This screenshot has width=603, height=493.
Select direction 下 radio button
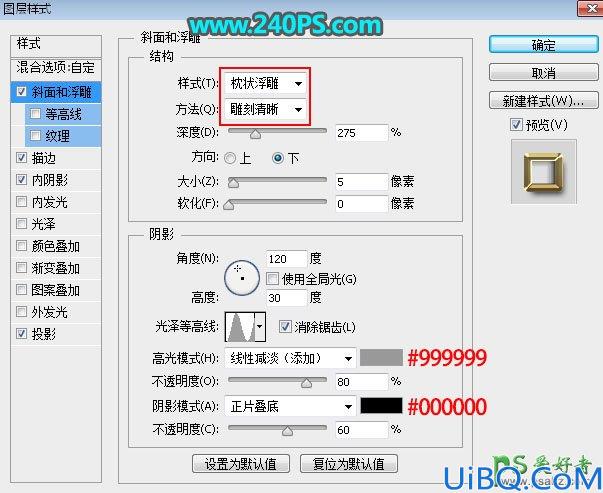pos(278,158)
